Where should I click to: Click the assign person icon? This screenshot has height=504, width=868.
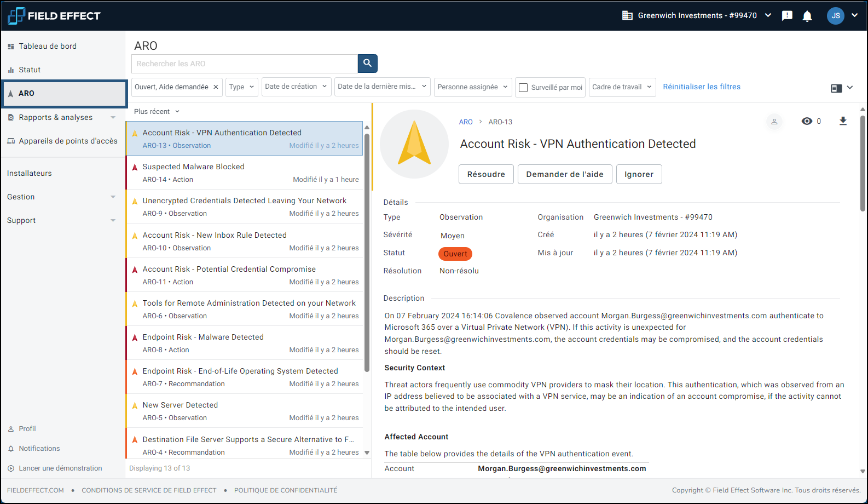[774, 122]
